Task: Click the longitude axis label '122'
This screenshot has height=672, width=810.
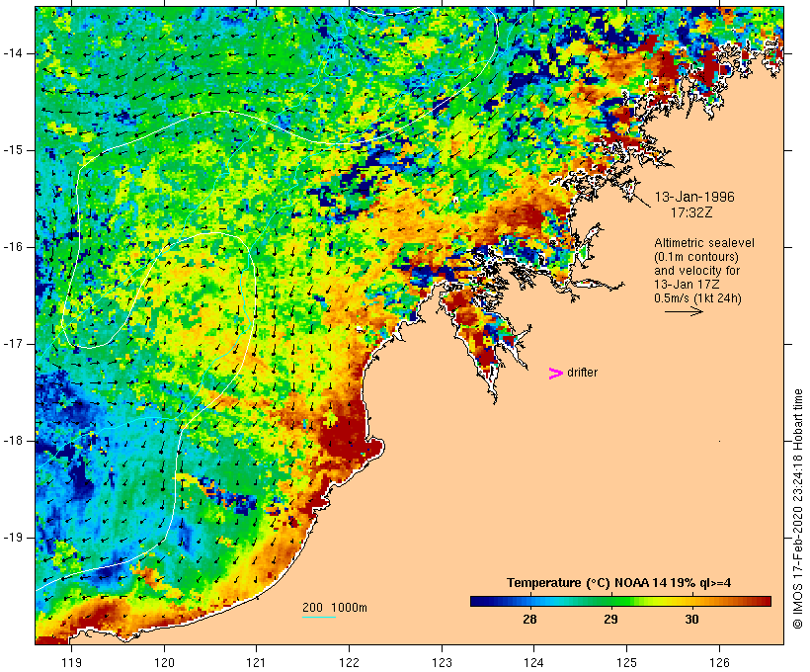Action: point(350,662)
